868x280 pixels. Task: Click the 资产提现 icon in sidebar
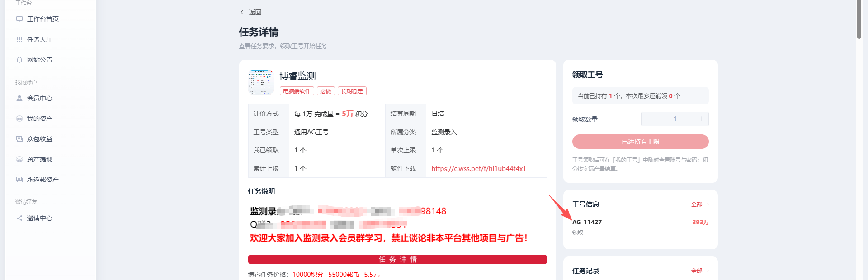click(19, 159)
